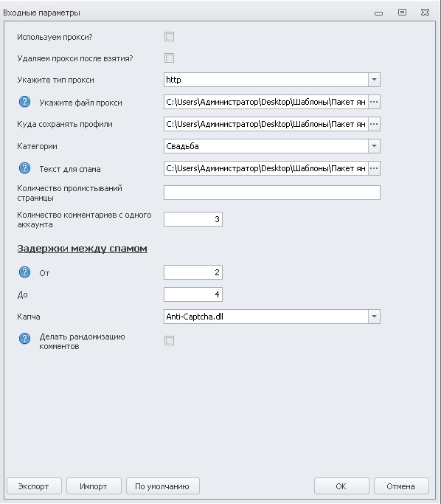Expand the Капча Anti-Captcha.dll dropdown
This screenshot has height=504, width=441.
[x=374, y=317]
